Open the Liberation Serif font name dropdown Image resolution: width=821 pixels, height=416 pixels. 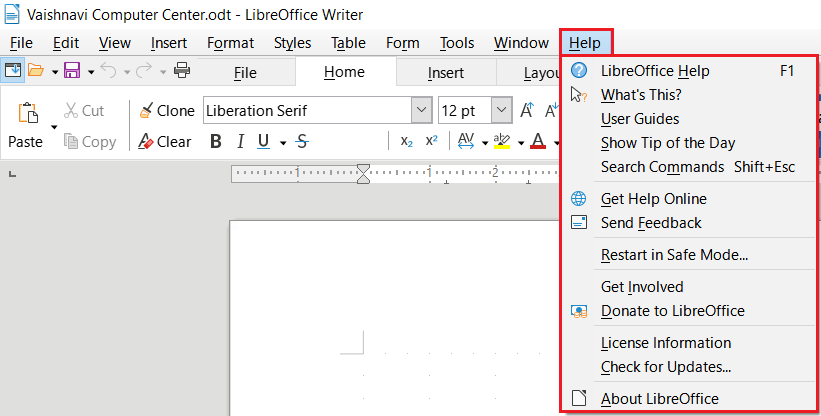tap(421, 110)
